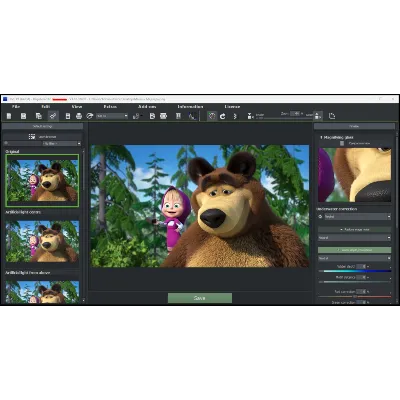The height and width of the screenshot is (400, 400).
Task: Toggle the Magnifying glass panel checkbox
Action: pos(321,137)
